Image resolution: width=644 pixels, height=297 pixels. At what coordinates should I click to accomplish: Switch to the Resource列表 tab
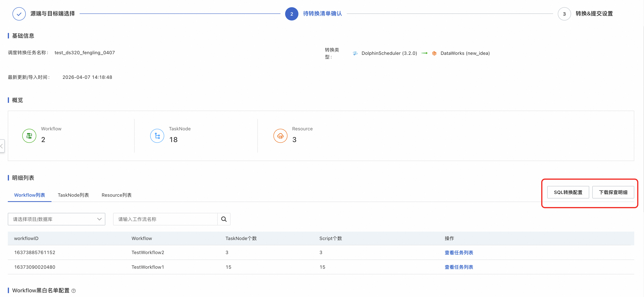116,195
